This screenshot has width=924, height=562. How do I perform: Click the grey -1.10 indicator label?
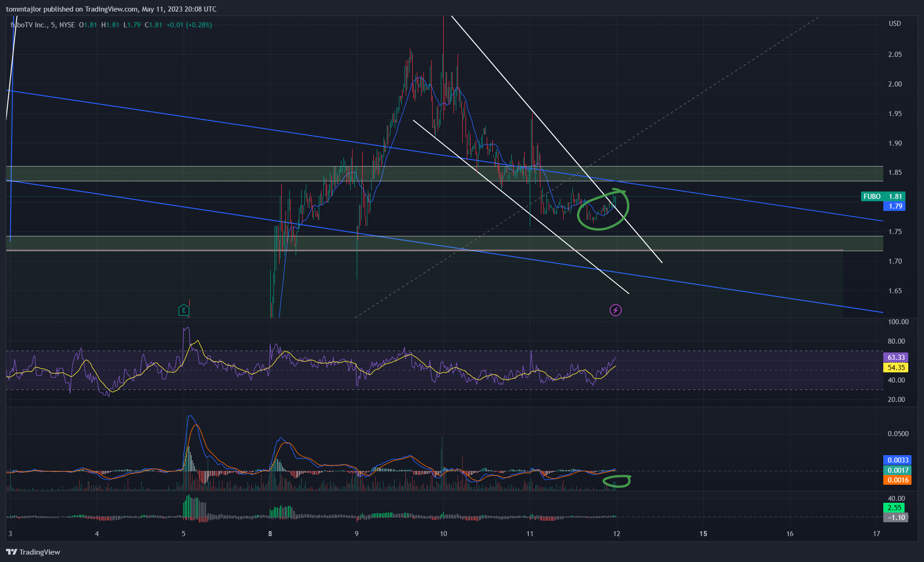[x=896, y=518]
